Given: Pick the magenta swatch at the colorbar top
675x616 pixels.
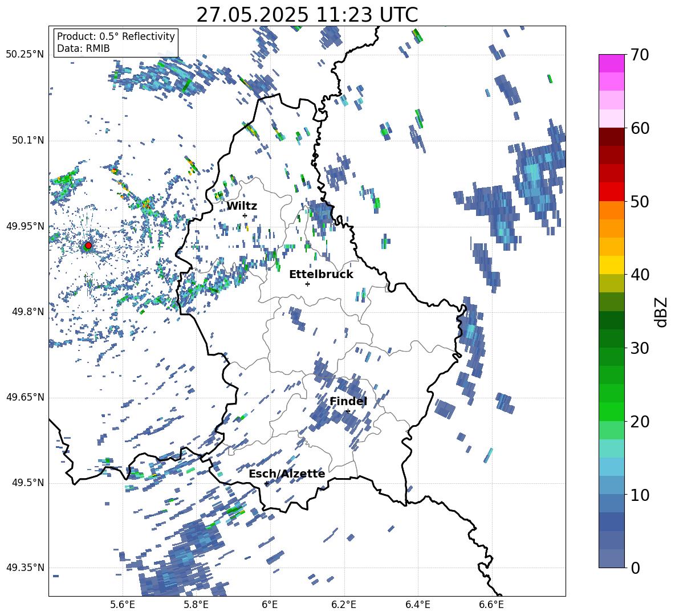Looking at the screenshot, I should coord(611,63).
